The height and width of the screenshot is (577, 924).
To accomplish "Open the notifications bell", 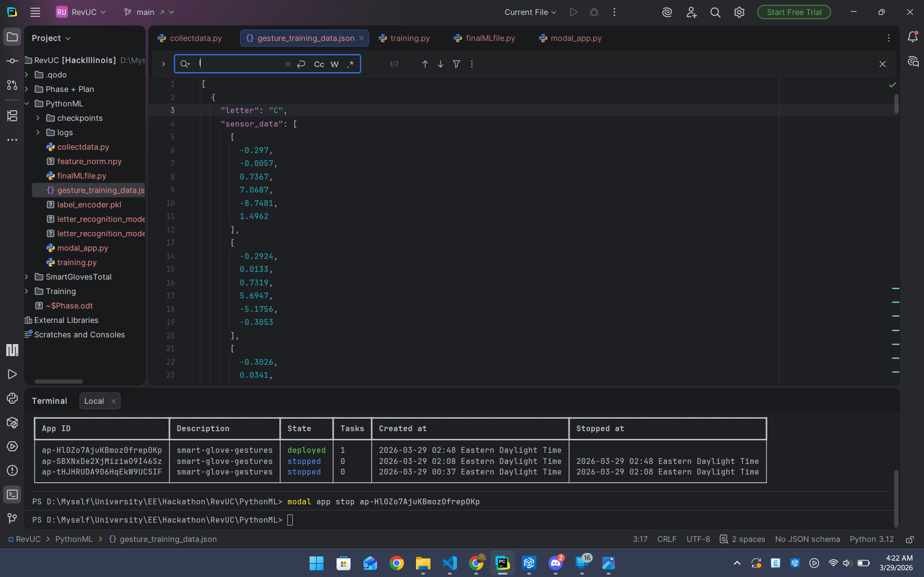I will [x=912, y=37].
